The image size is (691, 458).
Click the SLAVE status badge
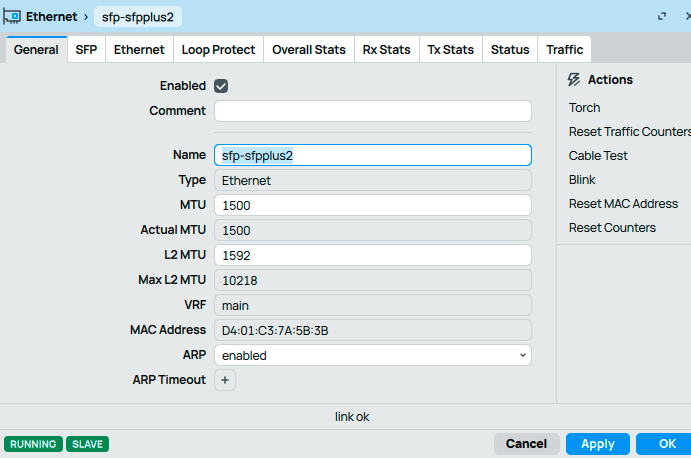[88, 444]
